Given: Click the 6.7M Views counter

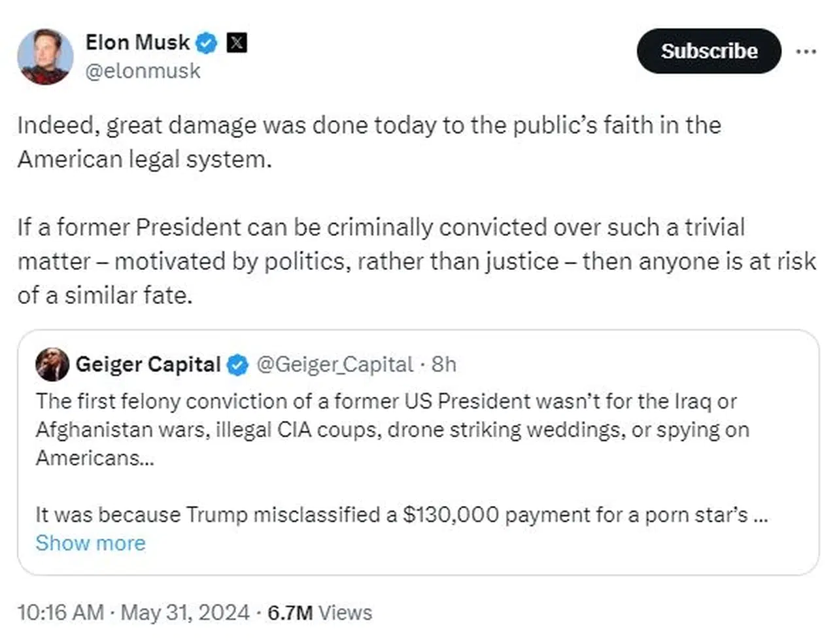Looking at the screenshot, I should (x=320, y=613).
